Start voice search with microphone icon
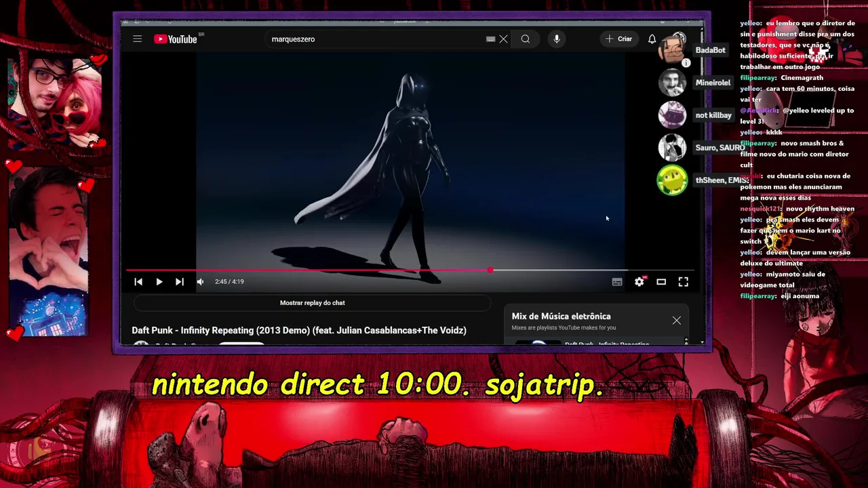The width and height of the screenshot is (868, 488). [557, 39]
